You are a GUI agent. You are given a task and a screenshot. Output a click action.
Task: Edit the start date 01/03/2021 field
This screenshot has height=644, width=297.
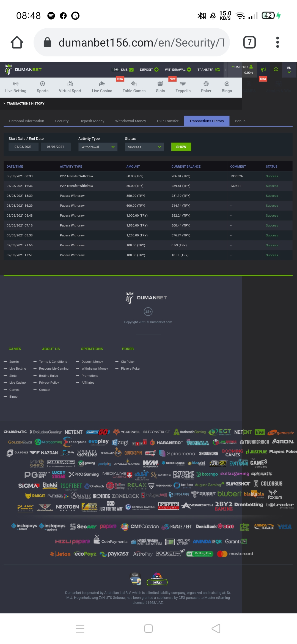pyautogui.click(x=23, y=147)
